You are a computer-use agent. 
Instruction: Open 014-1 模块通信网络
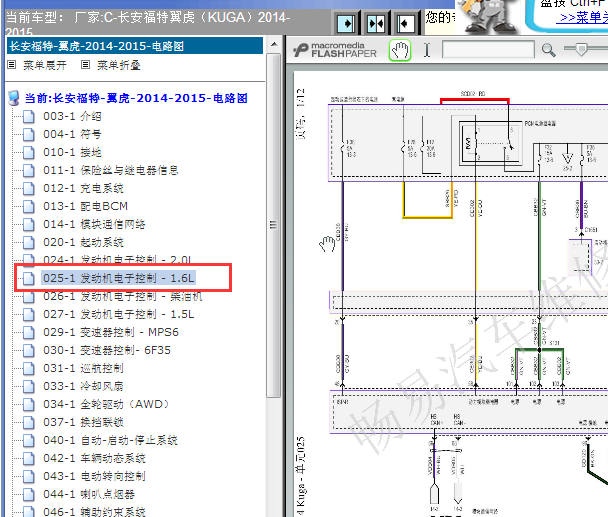coord(94,224)
